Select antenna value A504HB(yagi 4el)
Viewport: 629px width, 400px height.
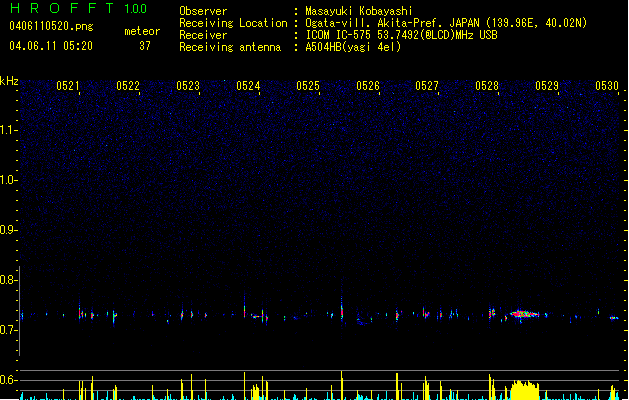tap(353, 47)
